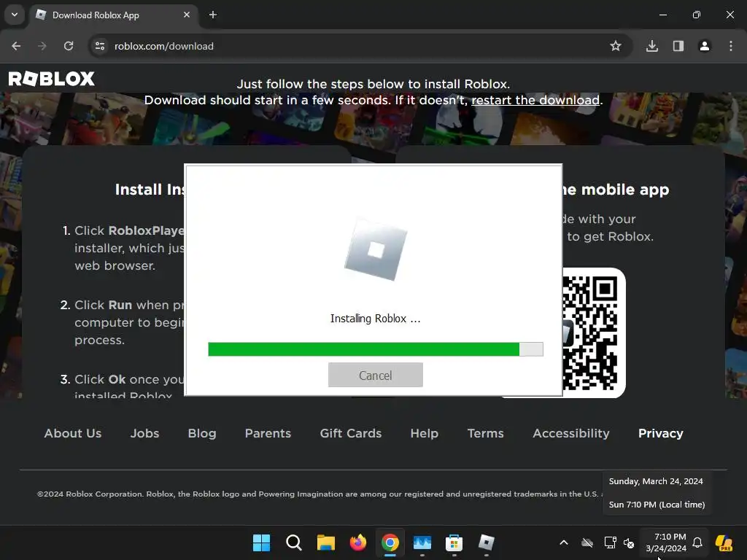Click the green installation progress bar

pyautogui.click(x=376, y=349)
